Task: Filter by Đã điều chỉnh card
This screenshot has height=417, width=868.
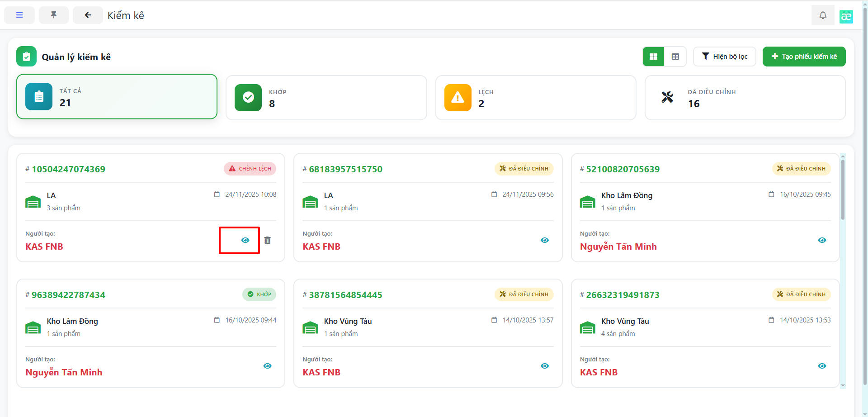Action: pos(745,98)
